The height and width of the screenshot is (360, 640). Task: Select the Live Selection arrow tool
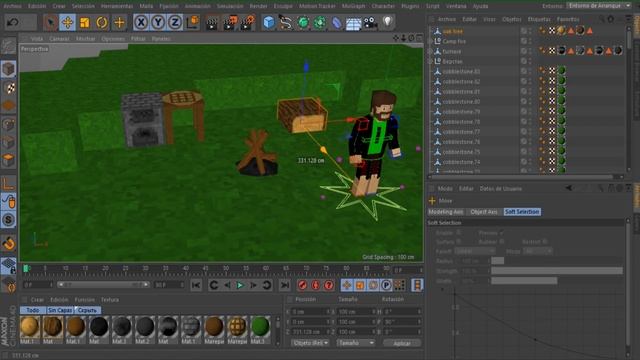click(50, 22)
